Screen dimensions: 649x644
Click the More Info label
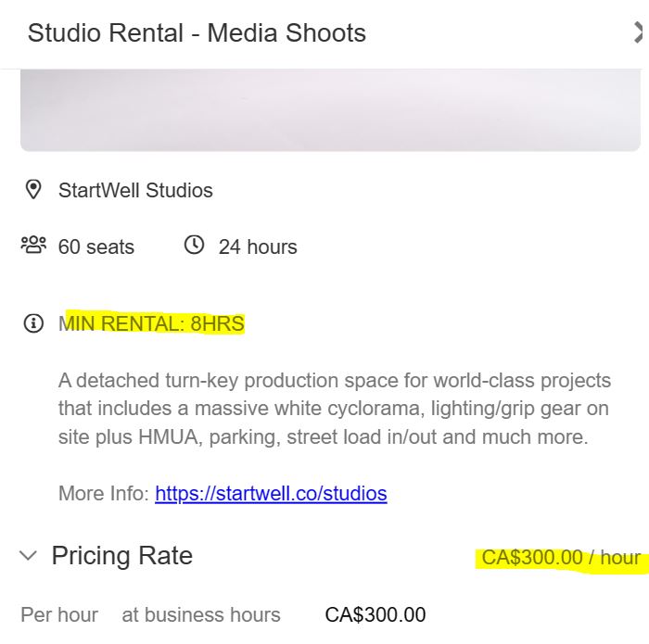coord(103,493)
